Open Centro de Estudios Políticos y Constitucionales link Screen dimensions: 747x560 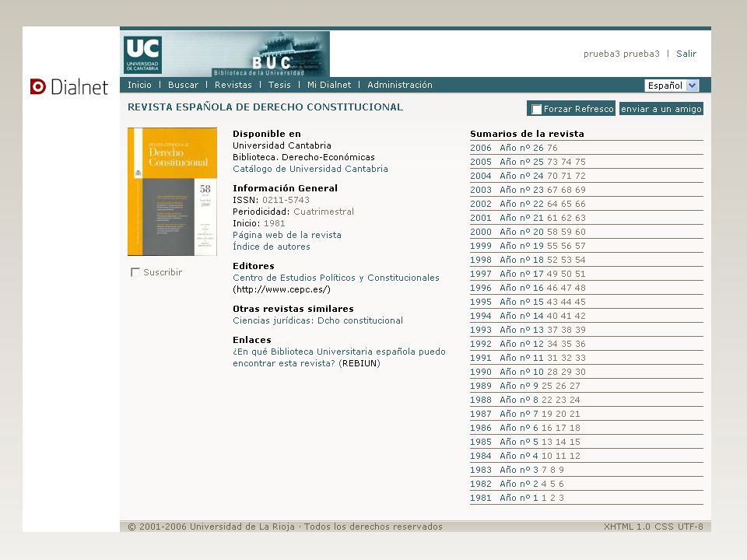point(336,278)
